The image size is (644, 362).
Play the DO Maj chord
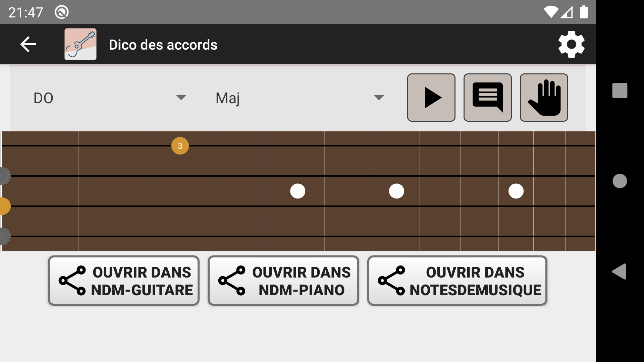(x=431, y=97)
